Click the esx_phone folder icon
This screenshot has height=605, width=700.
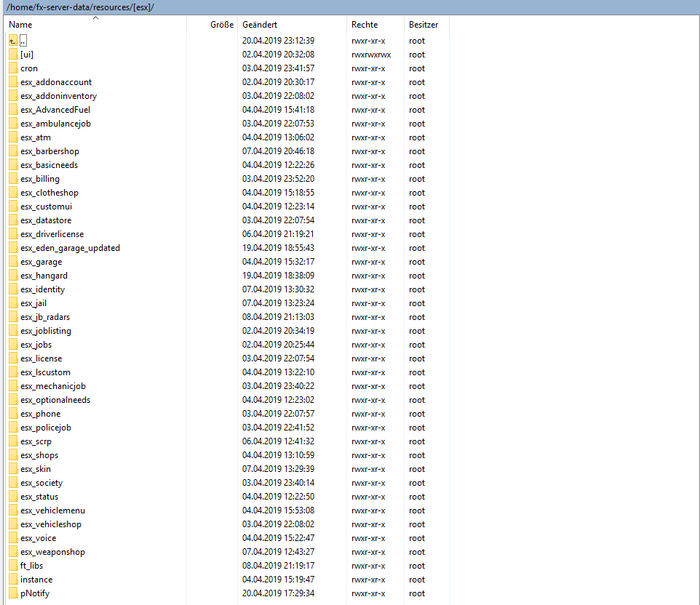point(13,414)
